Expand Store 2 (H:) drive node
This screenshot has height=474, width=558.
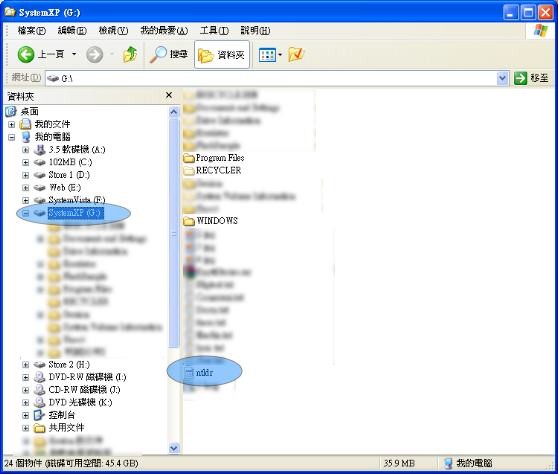[x=25, y=365]
